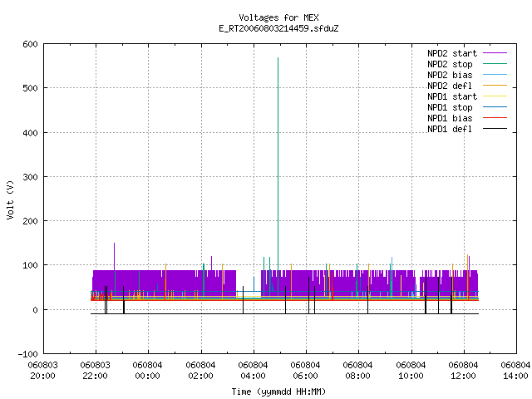Click the purple spike reaching 150 V
Image resolution: width=532 pixels, height=399 pixels.
point(115,244)
